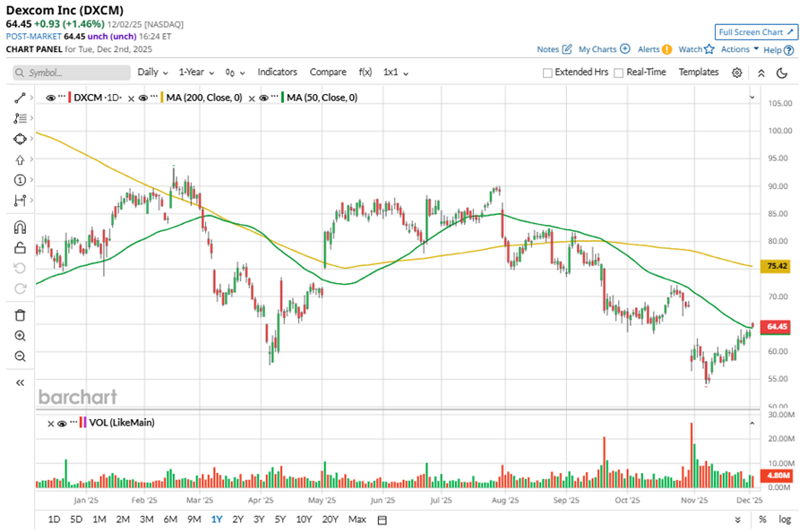808x532 pixels.
Task: Collapse the toolbar with double-up arrows
Action: tap(761, 73)
